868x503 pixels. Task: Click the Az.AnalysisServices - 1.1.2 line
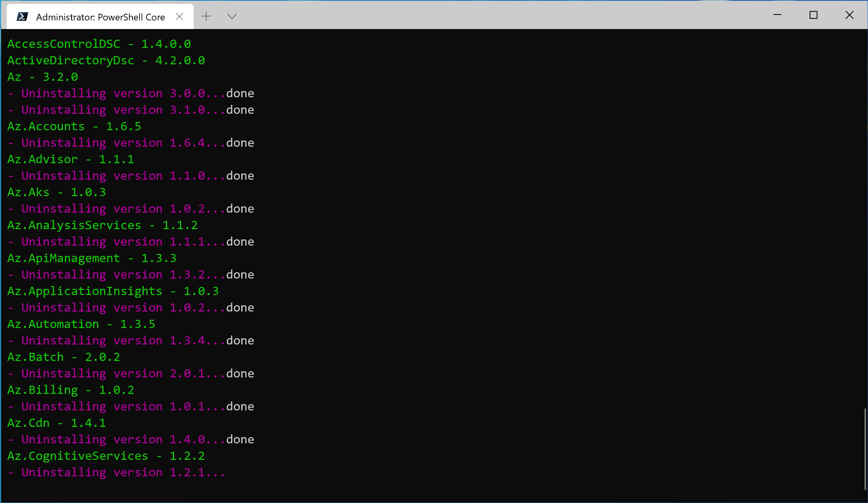click(x=102, y=225)
